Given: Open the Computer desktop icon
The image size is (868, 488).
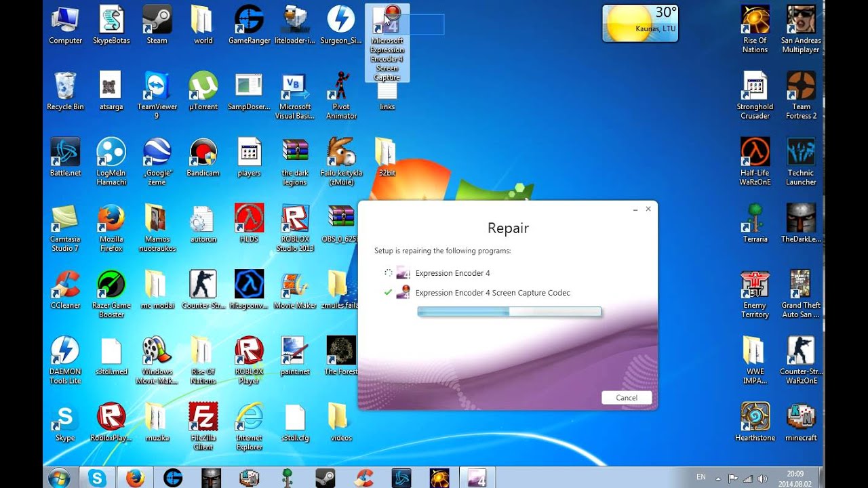Looking at the screenshot, I should click(65, 25).
